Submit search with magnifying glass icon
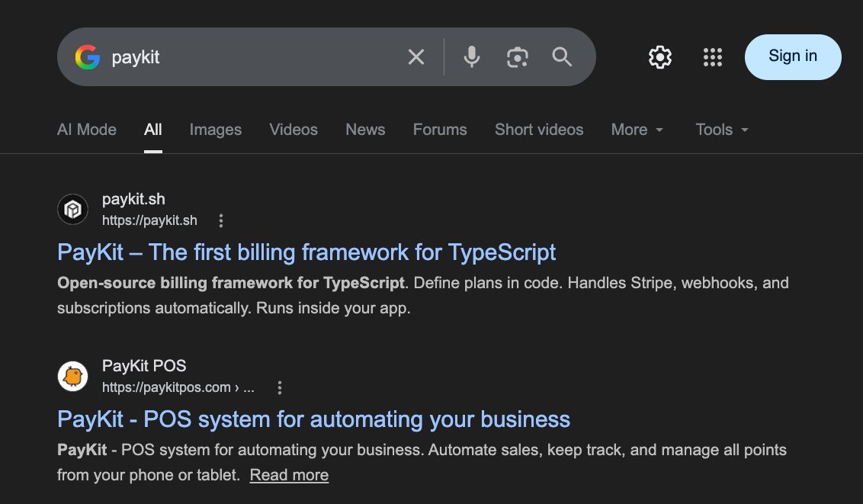863x504 pixels. click(x=562, y=56)
